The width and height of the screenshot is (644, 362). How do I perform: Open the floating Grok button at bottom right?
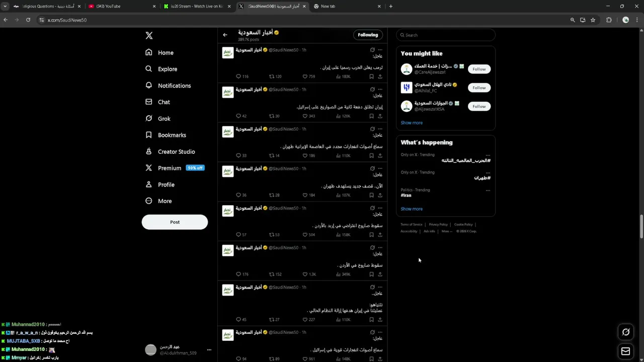click(x=625, y=332)
